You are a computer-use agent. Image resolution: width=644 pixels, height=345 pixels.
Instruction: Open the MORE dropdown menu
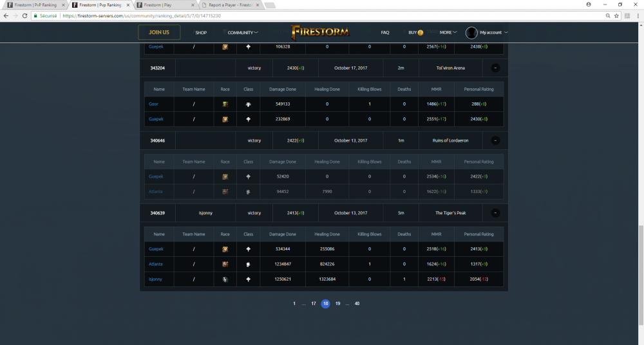pos(448,32)
